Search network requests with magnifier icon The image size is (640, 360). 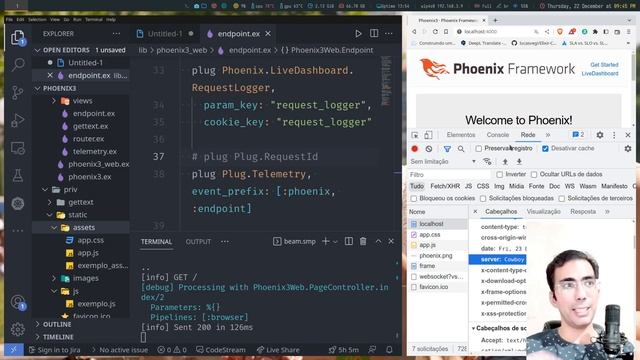tap(461, 149)
